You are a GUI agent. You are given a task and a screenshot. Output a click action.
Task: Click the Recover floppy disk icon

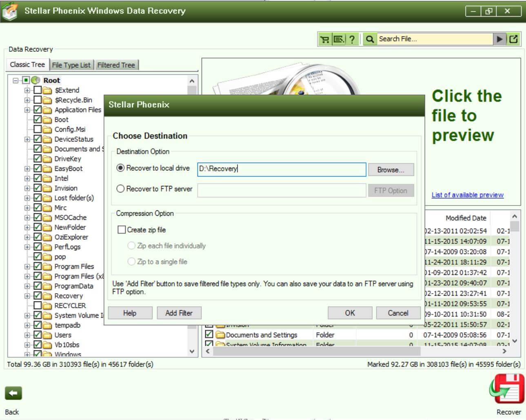pos(507,389)
